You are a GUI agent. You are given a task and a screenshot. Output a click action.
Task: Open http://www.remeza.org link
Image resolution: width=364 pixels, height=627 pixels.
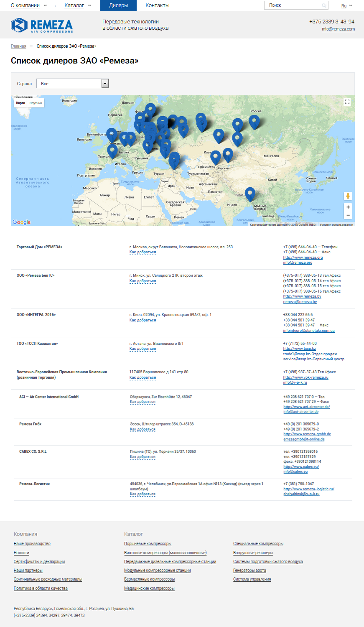[303, 257]
